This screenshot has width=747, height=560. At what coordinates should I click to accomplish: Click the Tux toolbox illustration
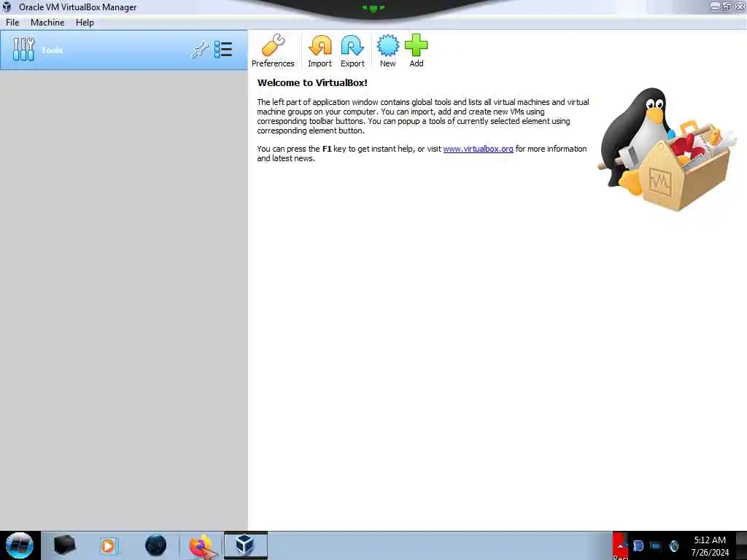667,149
